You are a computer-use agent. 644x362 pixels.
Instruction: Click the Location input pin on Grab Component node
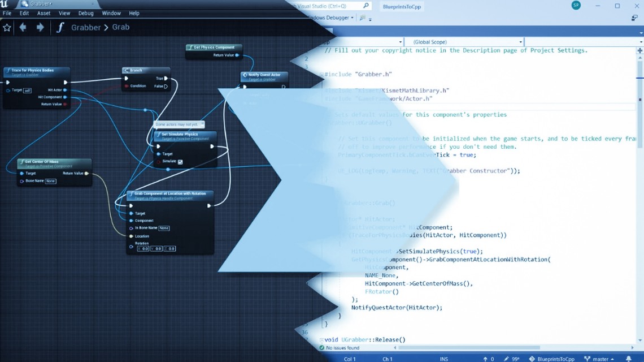pos(132,236)
